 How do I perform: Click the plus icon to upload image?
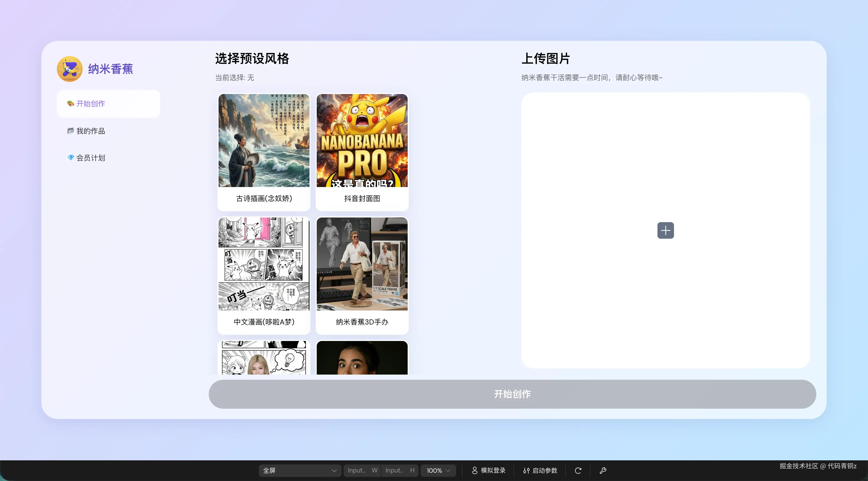665,230
